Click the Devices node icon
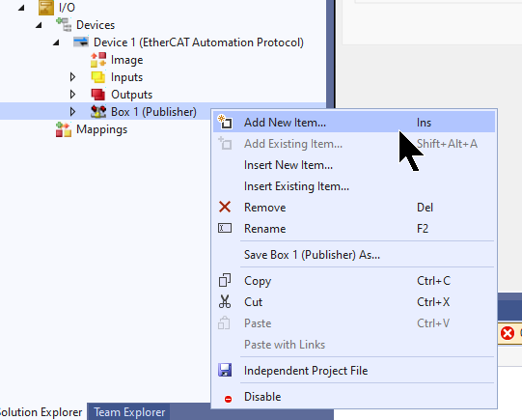 [x=64, y=25]
